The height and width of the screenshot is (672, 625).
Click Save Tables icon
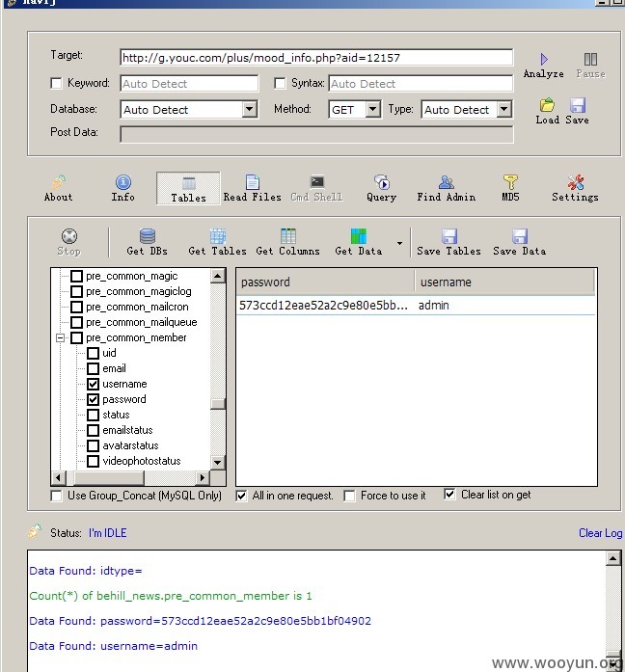pos(449,236)
